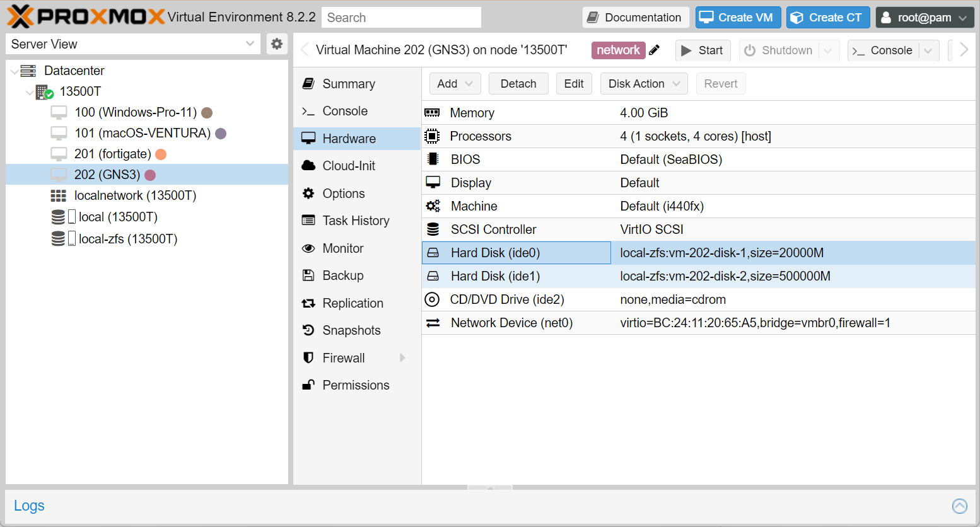Image resolution: width=980 pixels, height=527 pixels.
Task: Open the Permissions tab
Action: click(357, 385)
